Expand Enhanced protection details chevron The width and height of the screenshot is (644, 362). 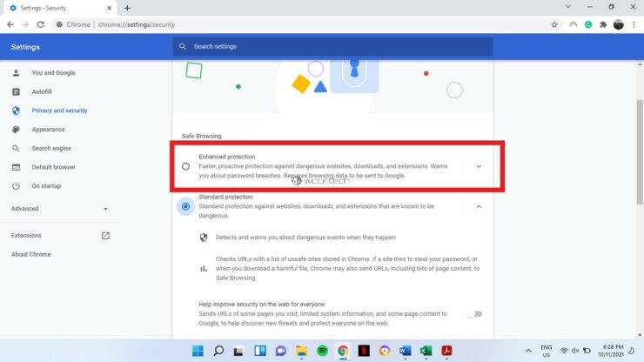pyautogui.click(x=479, y=166)
